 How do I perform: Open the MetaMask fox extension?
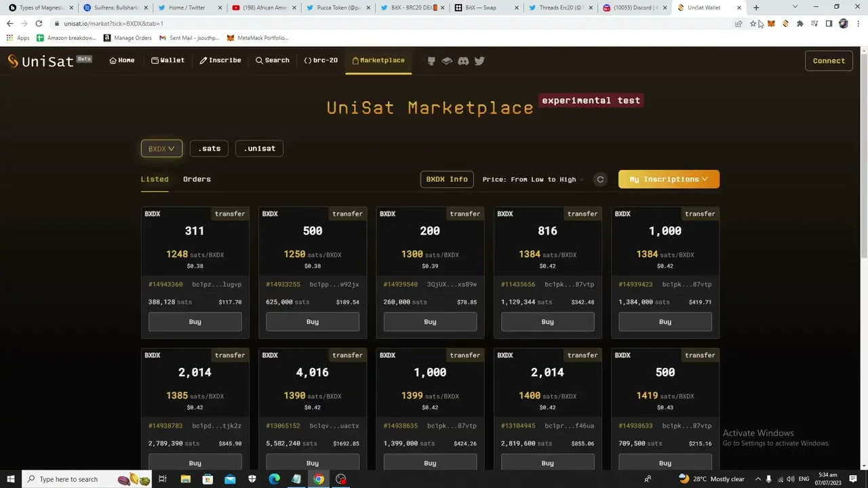(x=771, y=24)
